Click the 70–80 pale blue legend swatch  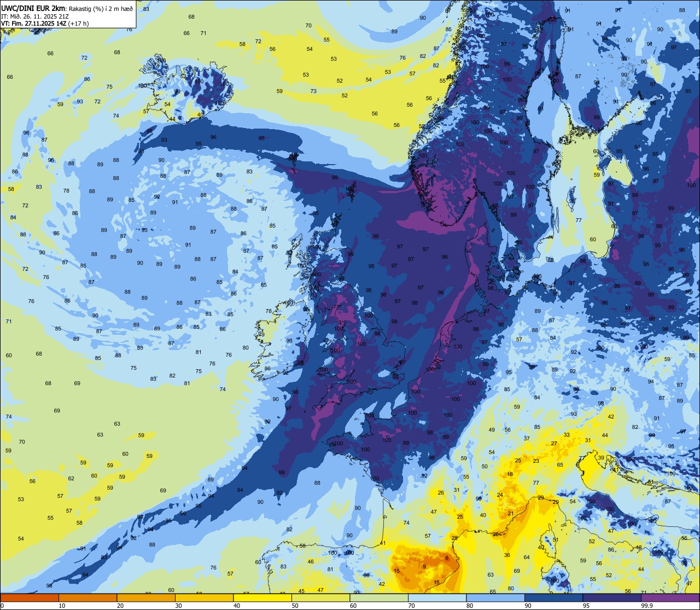pyautogui.click(x=437, y=597)
